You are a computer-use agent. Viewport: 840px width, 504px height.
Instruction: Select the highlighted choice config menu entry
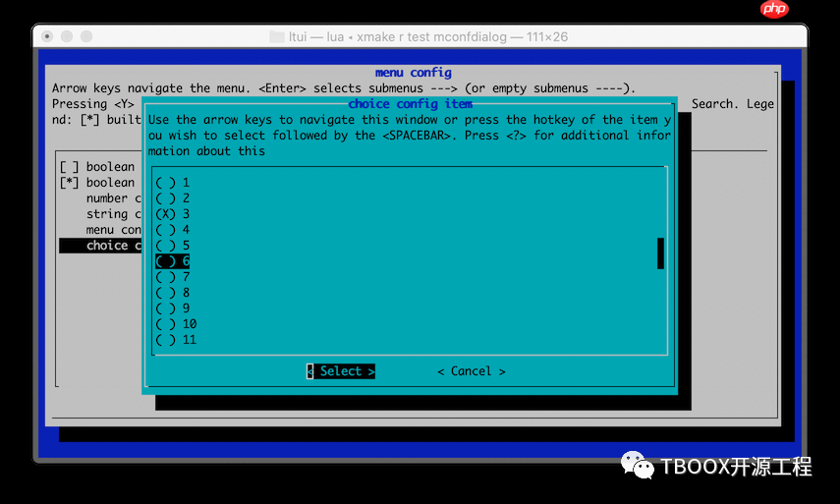100,246
